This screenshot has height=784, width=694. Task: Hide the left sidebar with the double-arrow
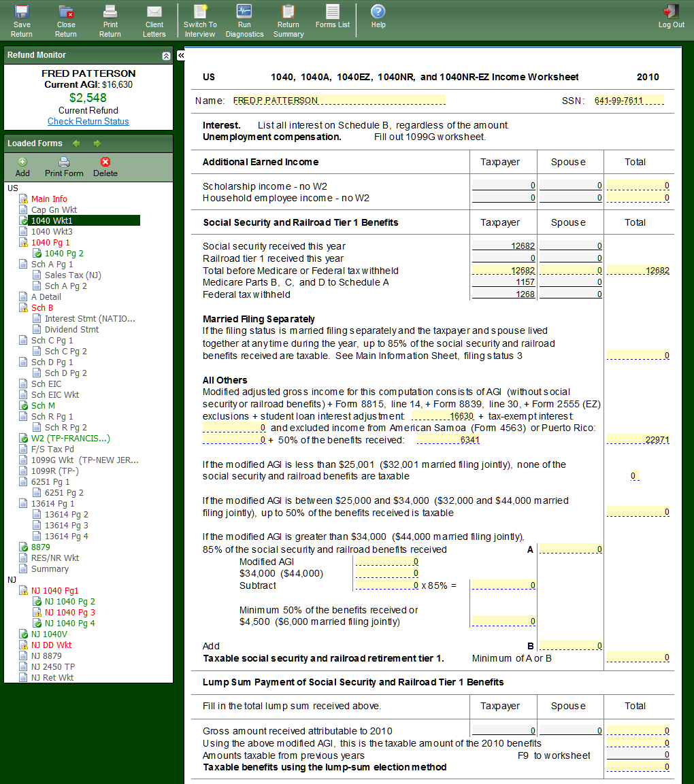[181, 55]
